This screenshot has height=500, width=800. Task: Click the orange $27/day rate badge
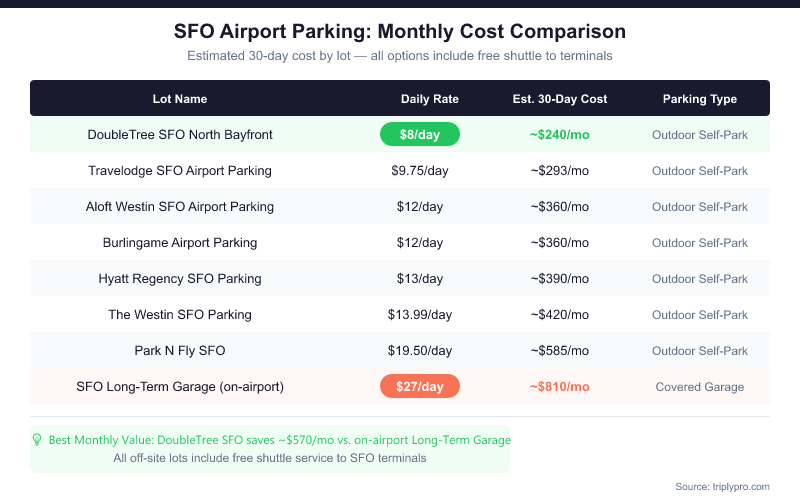420,386
